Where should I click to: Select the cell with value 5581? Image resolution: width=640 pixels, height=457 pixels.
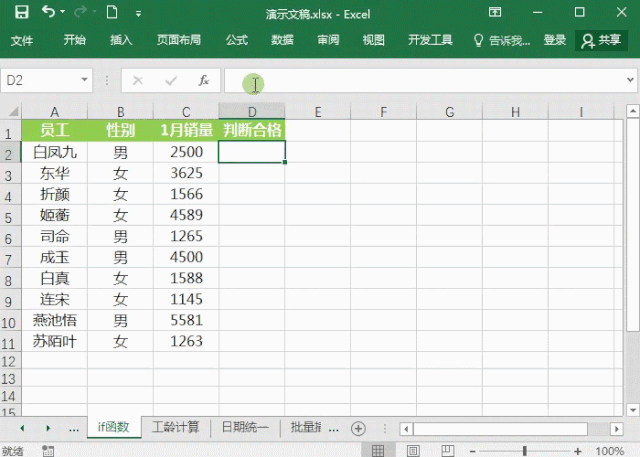tap(186, 320)
